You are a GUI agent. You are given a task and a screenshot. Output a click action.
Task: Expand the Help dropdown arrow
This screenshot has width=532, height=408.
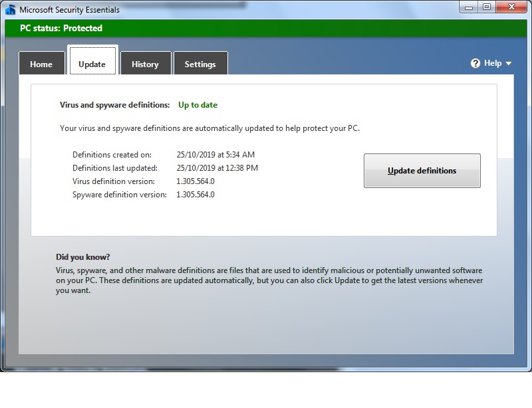pos(508,63)
